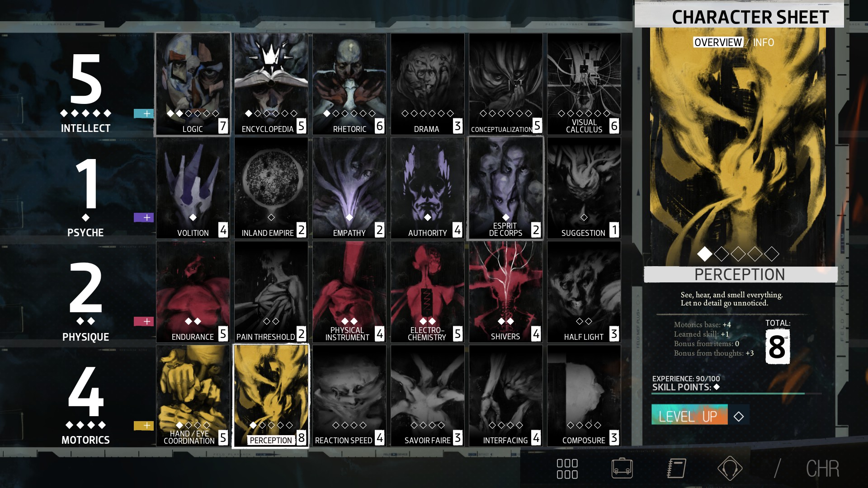
Task: Click 'Motorics base: +4' line
Action: pos(702,325)
